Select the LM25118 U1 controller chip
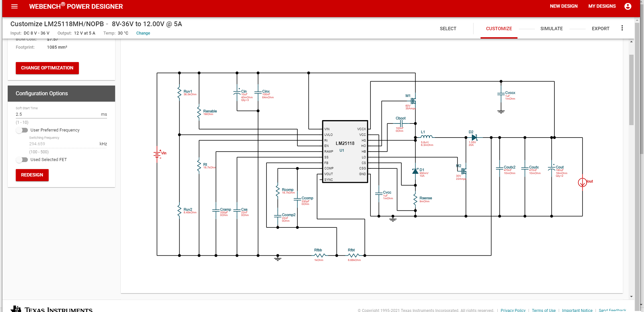 pyautogui.click(x=345, y=152)
